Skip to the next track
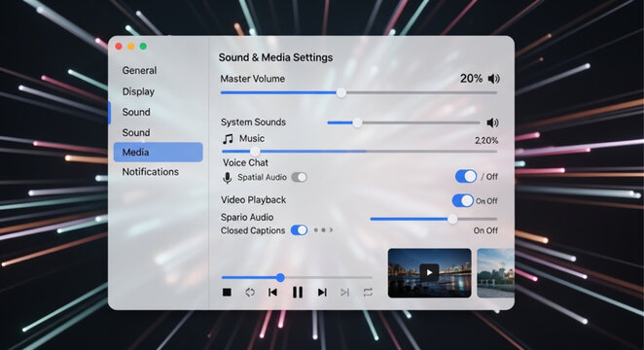The image size is (644, 350). click(x=322, y=292)
